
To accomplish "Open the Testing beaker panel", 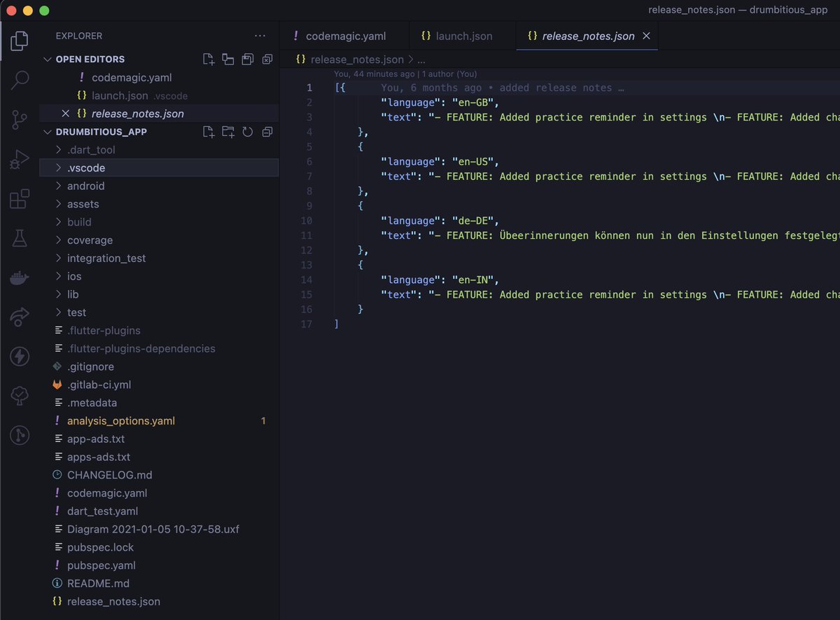I will click(19, 237).
